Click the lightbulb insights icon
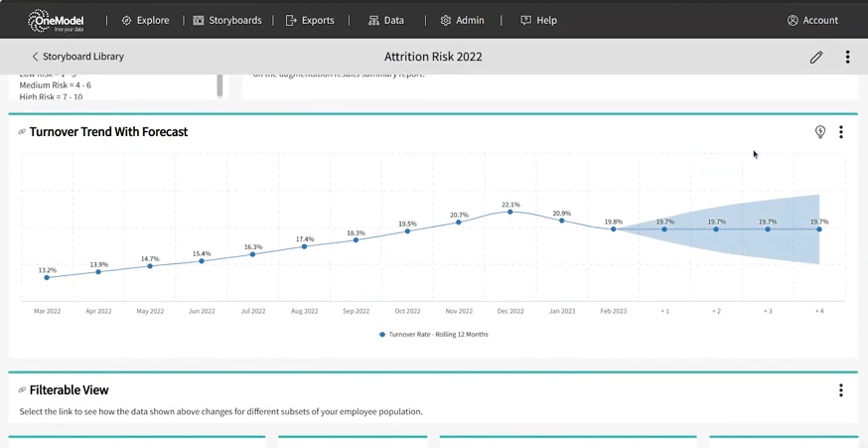The image size is (868, 448). pos(820,132)
